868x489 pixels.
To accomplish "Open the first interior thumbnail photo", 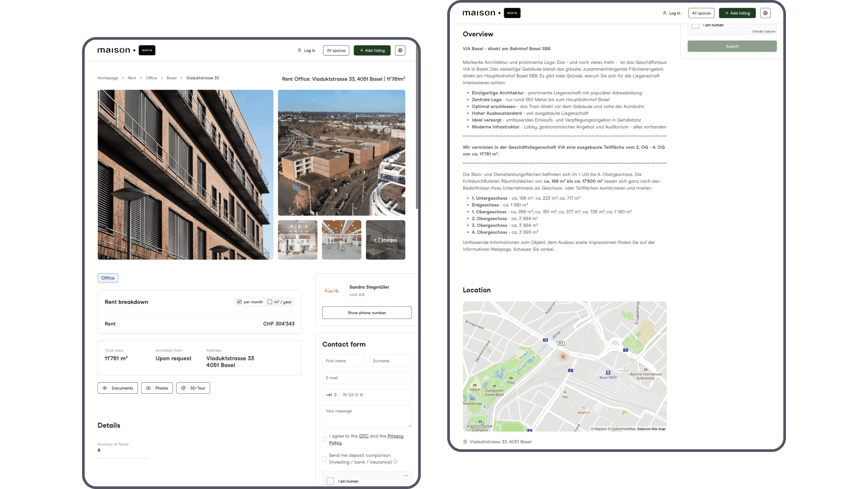I will [x=298, y=240].
